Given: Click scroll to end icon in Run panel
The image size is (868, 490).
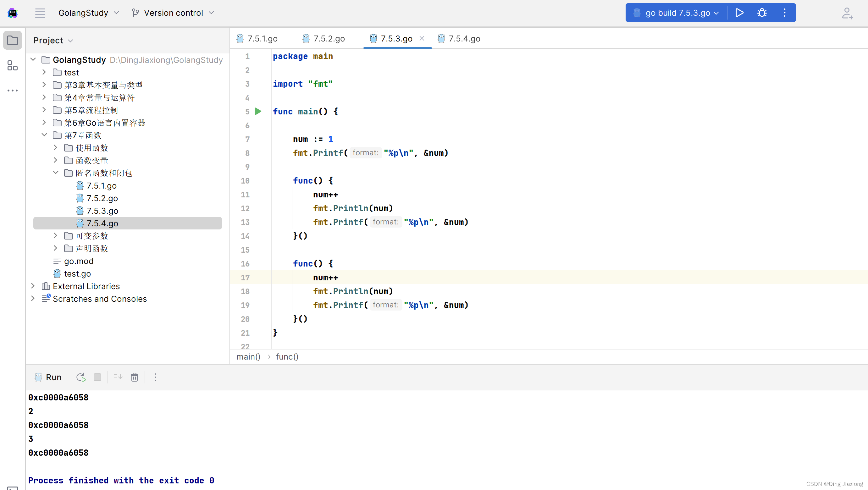Looking at the screenshot, I should tap(118, 377).
